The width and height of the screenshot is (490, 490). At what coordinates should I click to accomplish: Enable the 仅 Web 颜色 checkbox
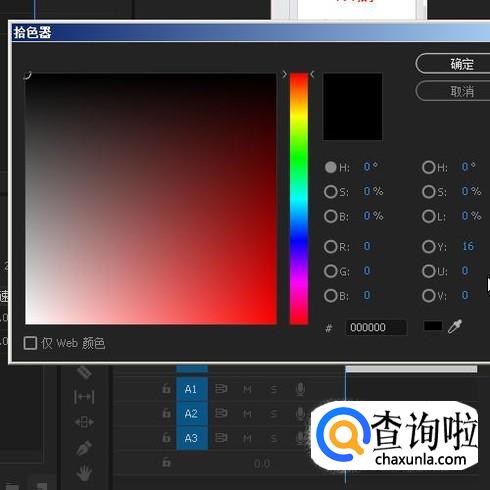30,343
